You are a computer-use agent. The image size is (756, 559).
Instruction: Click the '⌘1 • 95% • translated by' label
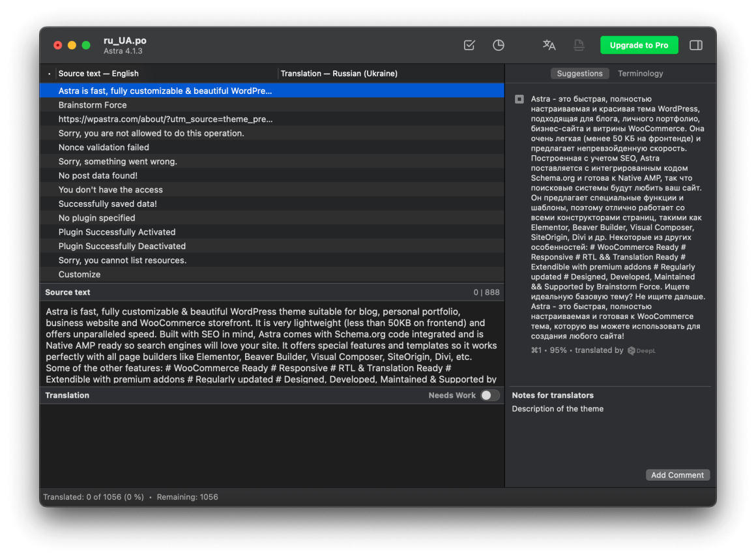[577, 350]
